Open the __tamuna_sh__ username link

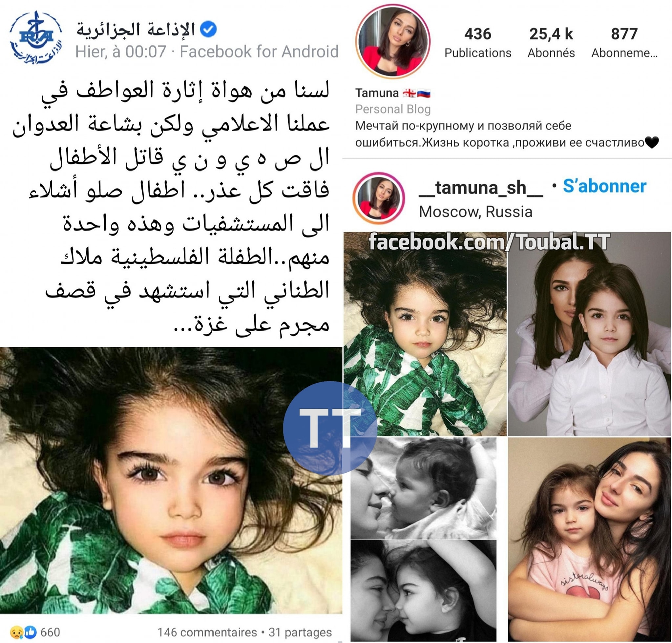481,188
